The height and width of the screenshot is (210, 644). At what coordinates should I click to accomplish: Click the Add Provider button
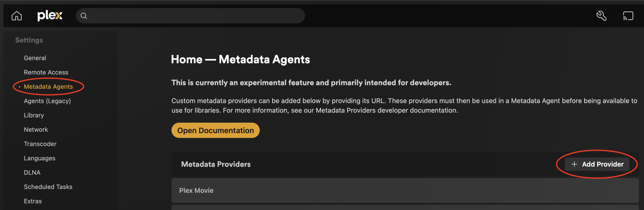click(597, 164)
